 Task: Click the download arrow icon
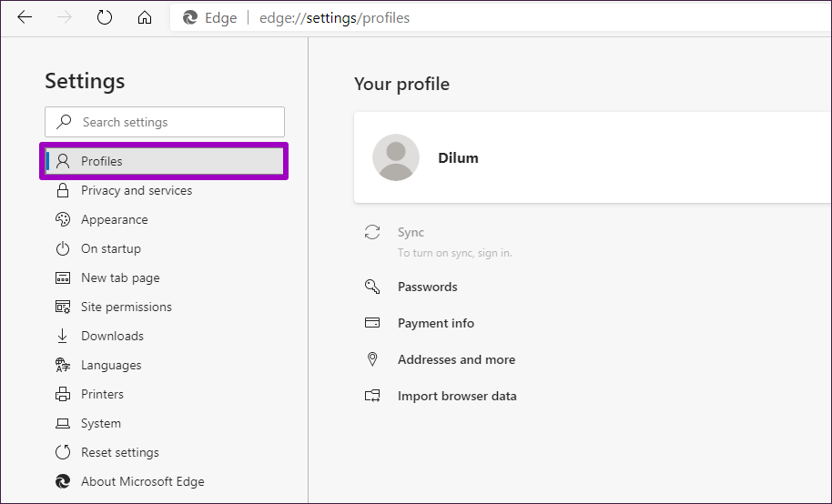point(63,336)
